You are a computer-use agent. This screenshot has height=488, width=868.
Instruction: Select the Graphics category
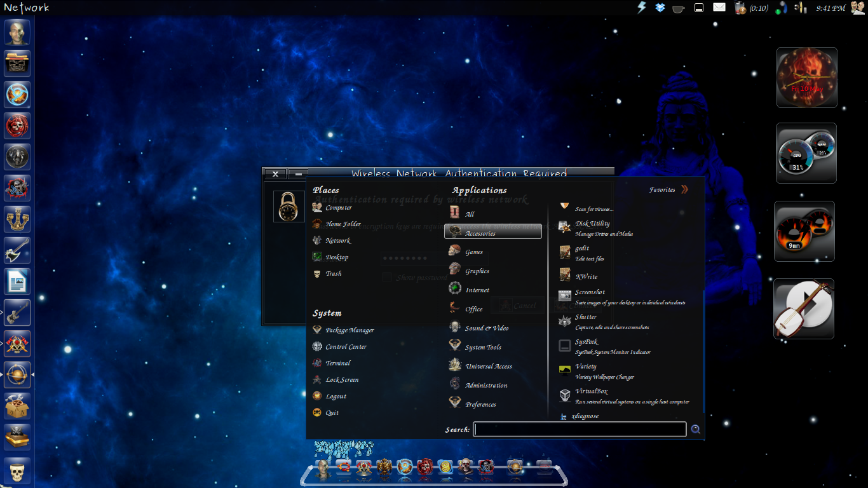click(493, 270)
